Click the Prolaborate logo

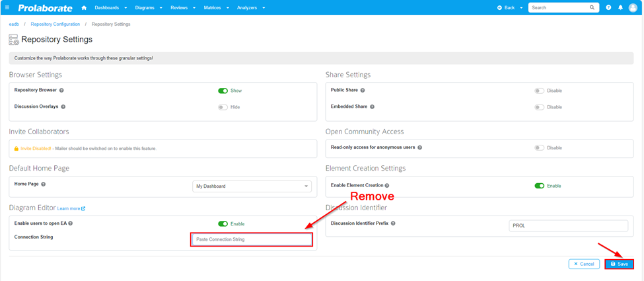tap(45, 8)
